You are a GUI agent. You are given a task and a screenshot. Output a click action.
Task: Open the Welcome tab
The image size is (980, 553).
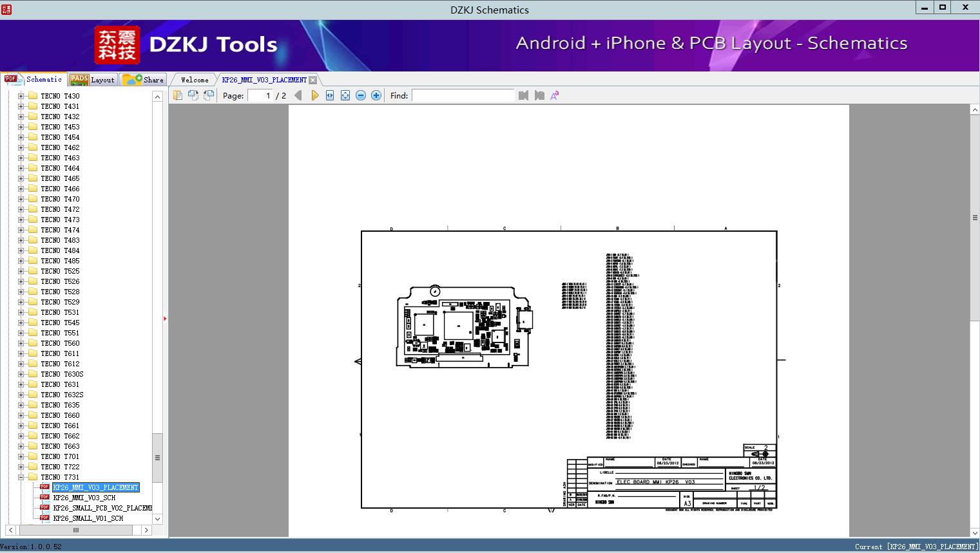click(x=194, y=80)
